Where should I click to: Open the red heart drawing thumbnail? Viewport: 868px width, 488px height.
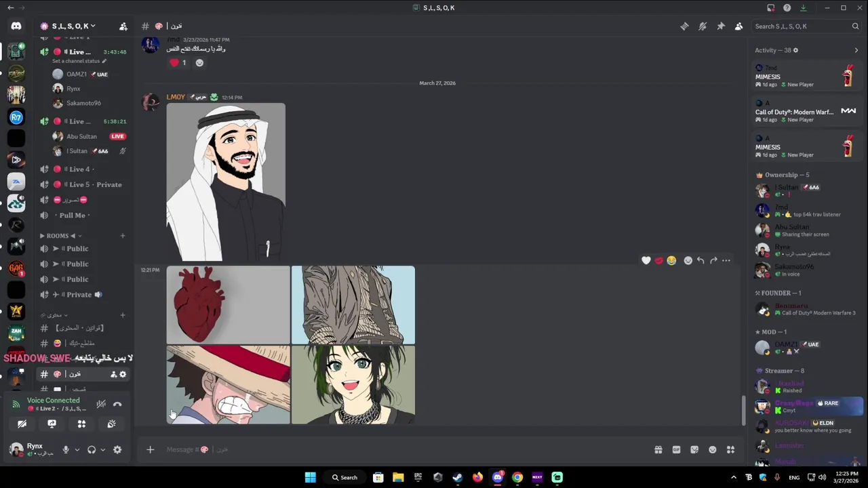(x=228, y=305)
